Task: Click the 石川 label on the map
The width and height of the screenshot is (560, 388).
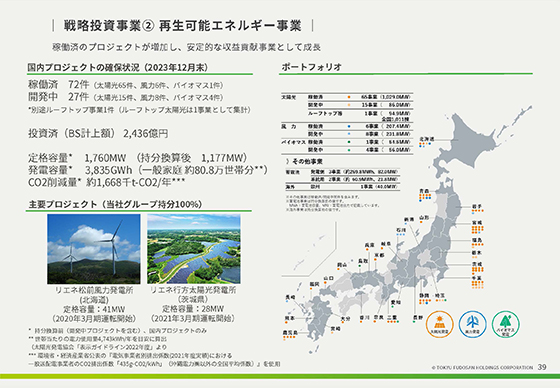Action: tap(401, 230)
